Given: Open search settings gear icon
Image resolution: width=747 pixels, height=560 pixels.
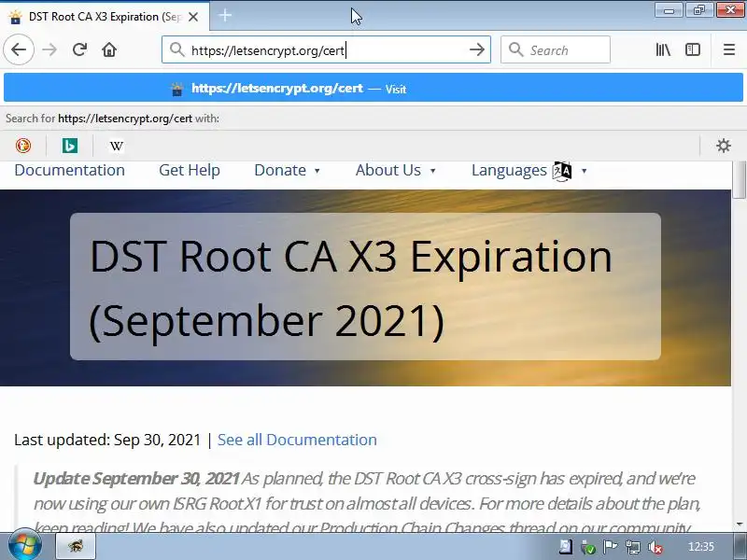Looking at the screenshot, I should coord(723,146).
